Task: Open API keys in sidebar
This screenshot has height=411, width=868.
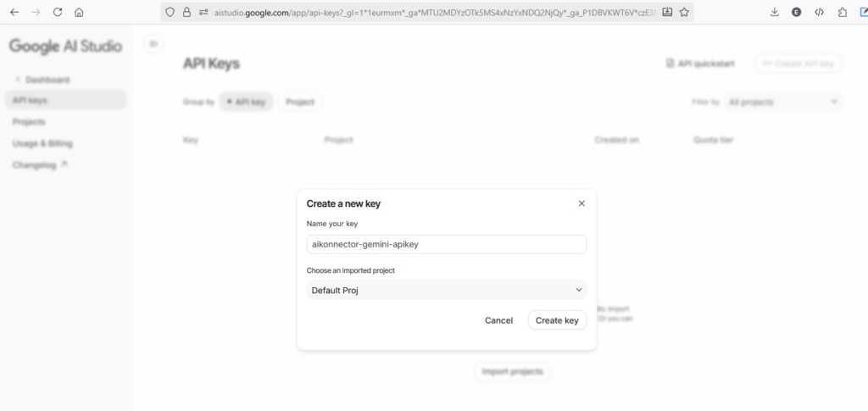Action: tap(31, 100)
